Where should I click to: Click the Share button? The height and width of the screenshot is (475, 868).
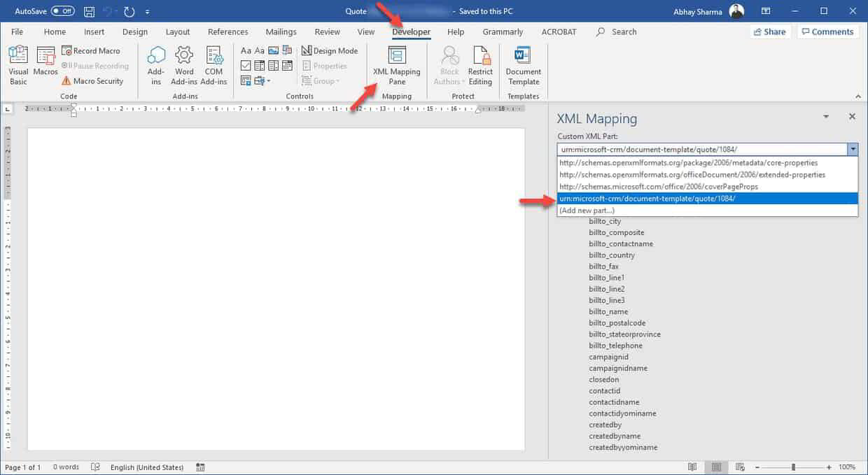click(x=769, y=31)
